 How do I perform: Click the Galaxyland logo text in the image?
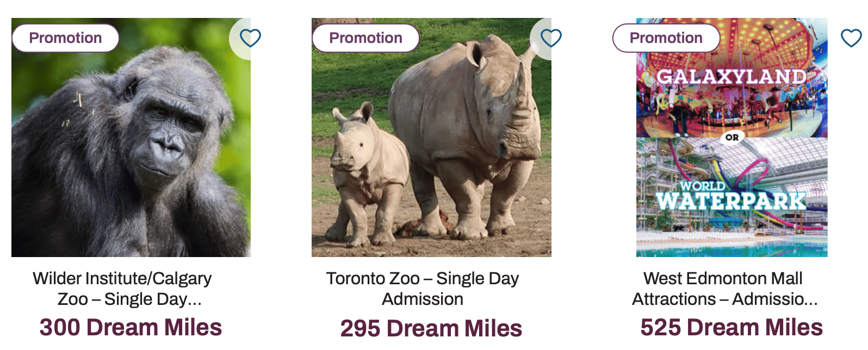pos(731,77)
